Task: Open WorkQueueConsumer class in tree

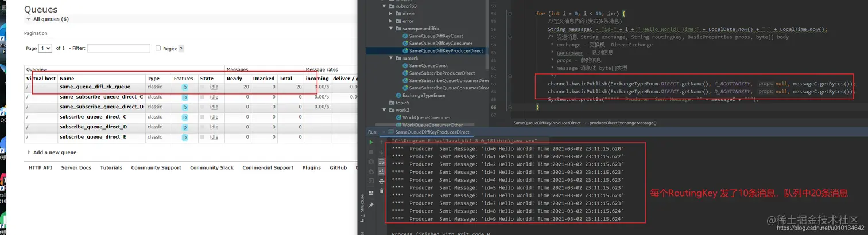Action: pyautogui.click(x=422, y=117)
